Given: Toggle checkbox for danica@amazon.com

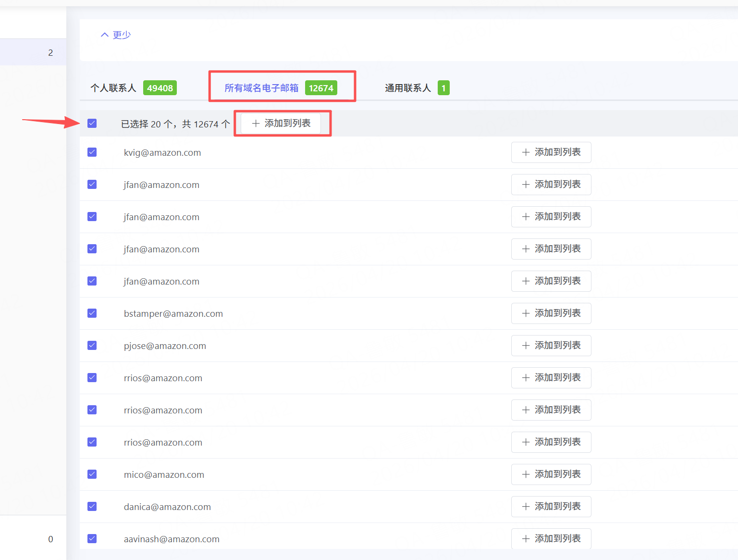Looking at the screenshot, I should 92,507.
